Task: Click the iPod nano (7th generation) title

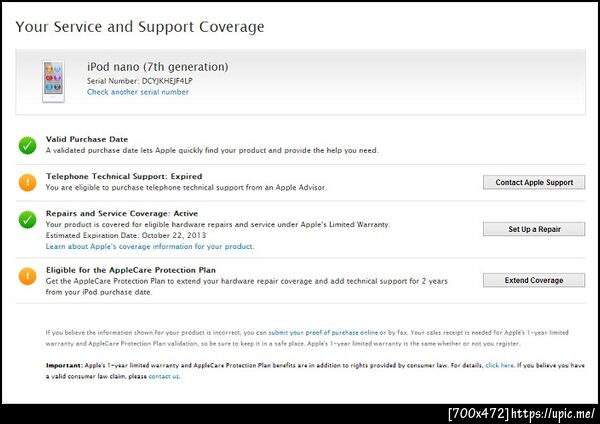Action: (x=157, y=67)
